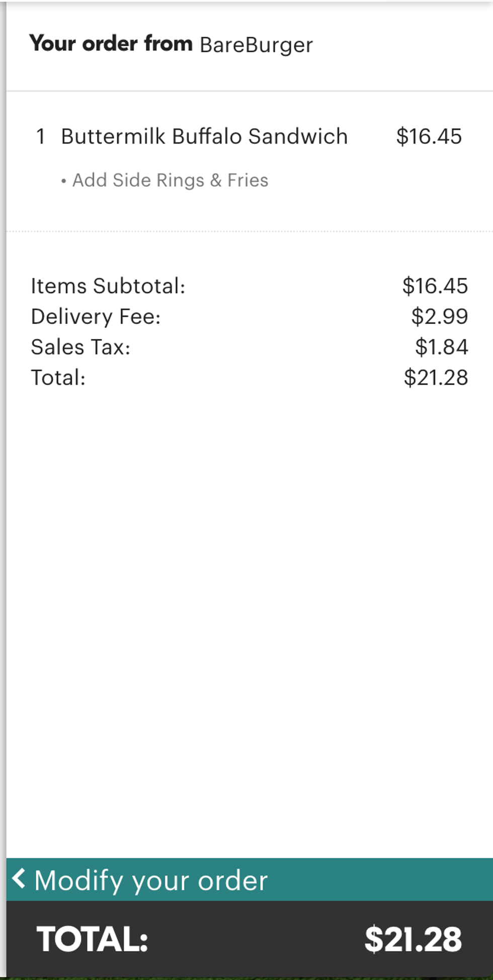Click the sandwich quantity number 1

click(x=41, y=136)
